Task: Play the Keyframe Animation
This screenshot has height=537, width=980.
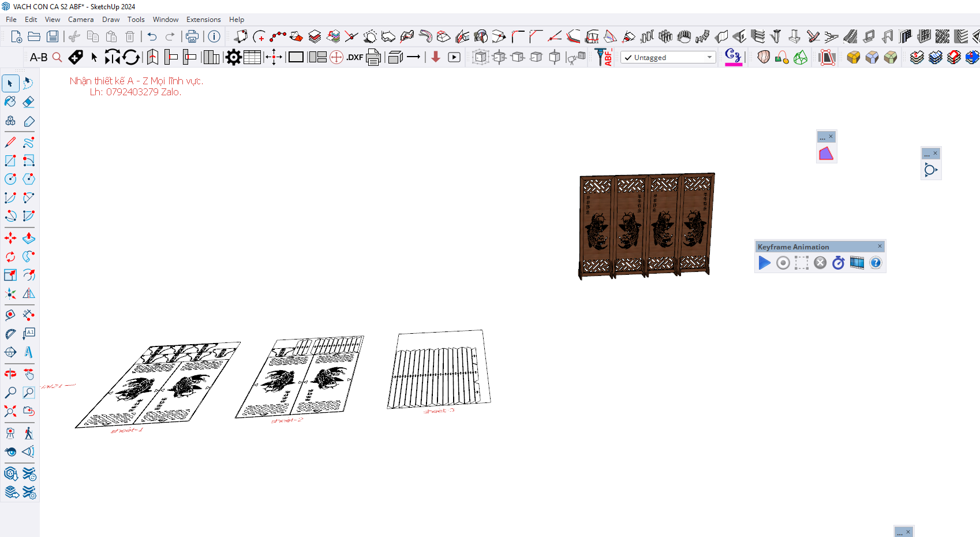Action: click(x=764, y=263)
